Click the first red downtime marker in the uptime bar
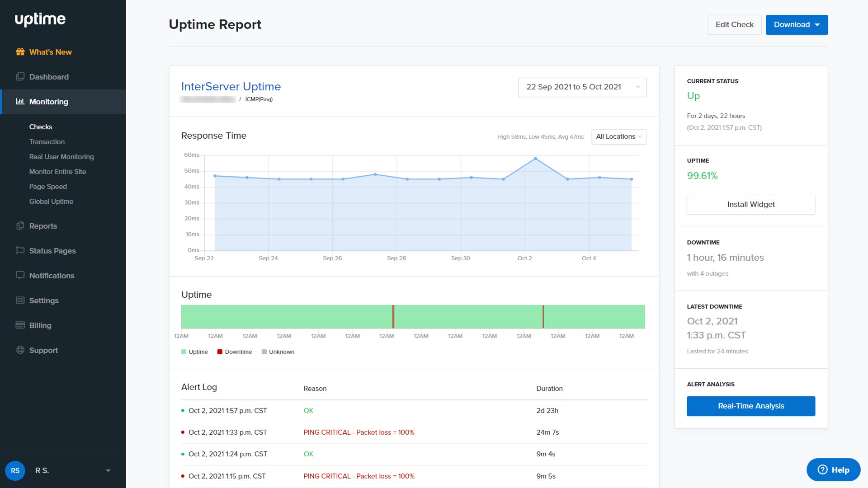 (x=393, y=317)
